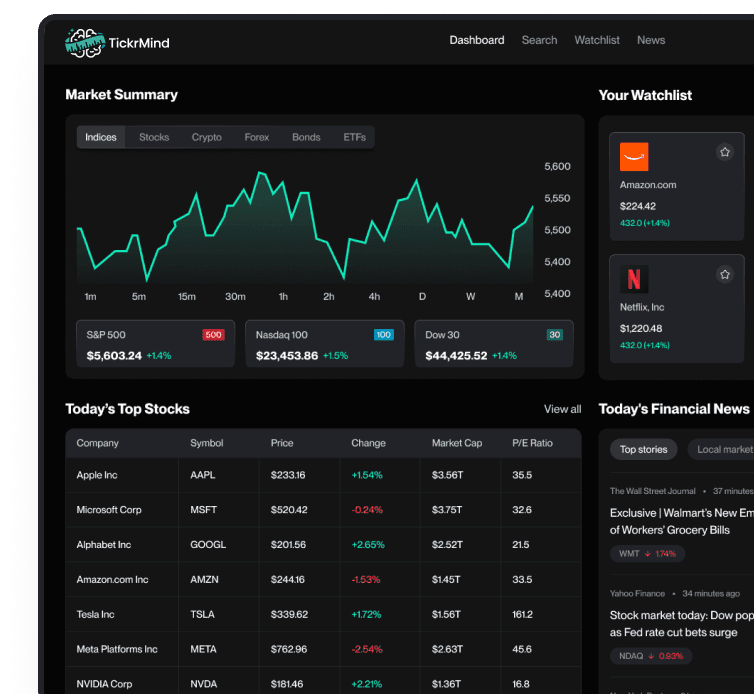Screen dimensions: 754x694
Task: Click the $3.56T market cap cell
Action: (447, 475)
